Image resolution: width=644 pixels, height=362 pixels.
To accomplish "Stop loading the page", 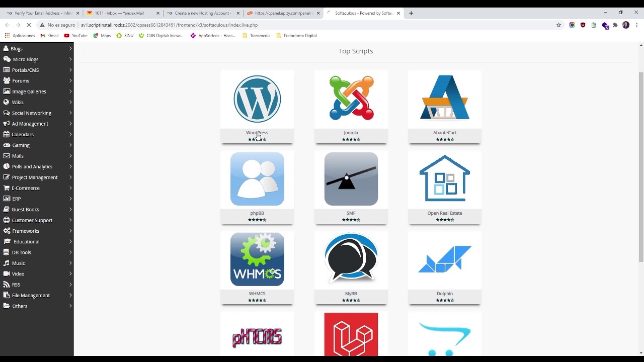I will (x=29, y=25).
